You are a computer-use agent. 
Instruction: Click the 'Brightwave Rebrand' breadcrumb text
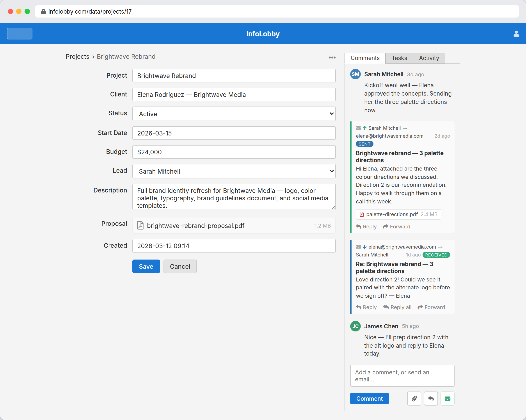(x=126, y=57)
